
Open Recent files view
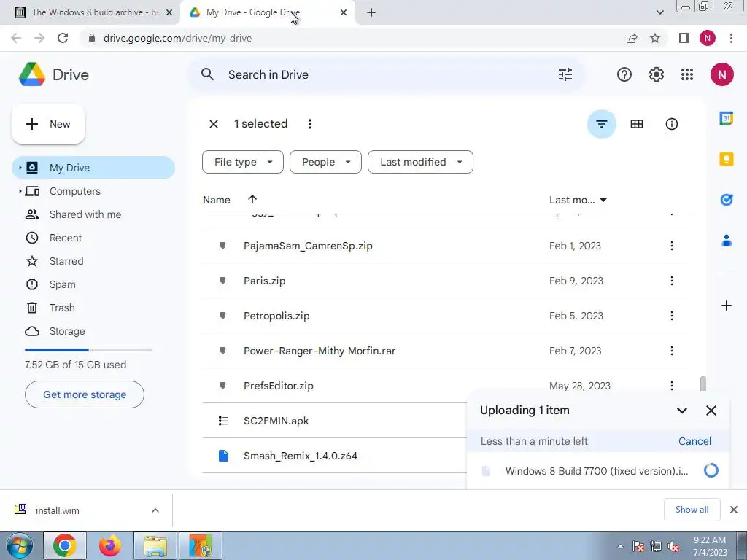pyautogui.click(x=66, y=238)
